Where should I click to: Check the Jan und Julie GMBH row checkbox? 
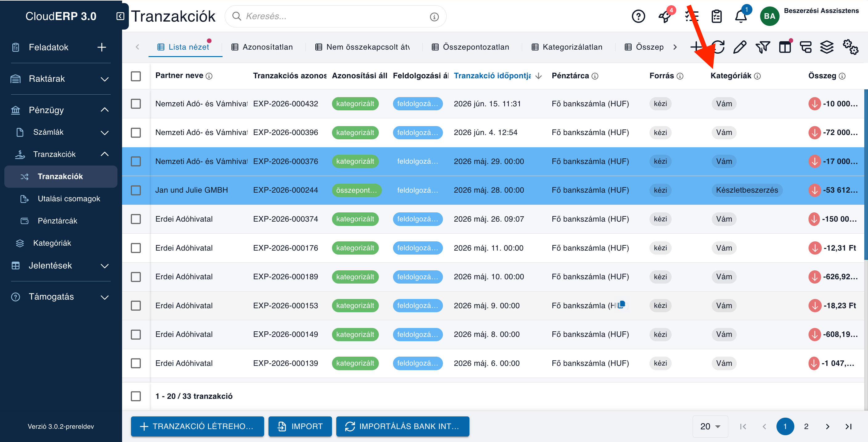pyautogui.click(x=136, y=190)
